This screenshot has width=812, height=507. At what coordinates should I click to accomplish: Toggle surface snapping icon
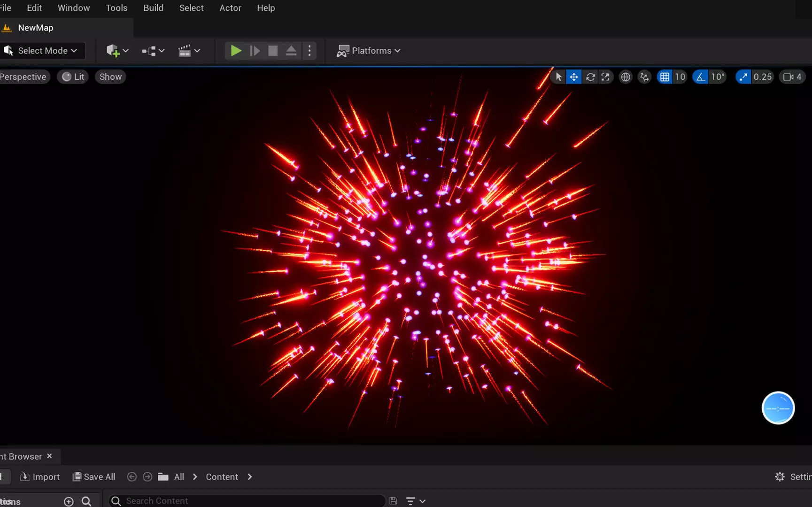[644, 77]
